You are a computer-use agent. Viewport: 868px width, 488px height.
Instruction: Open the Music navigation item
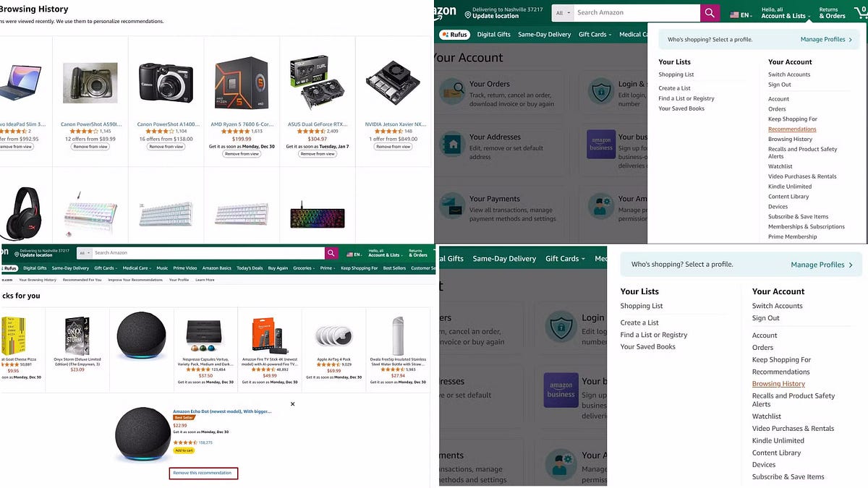coord(162,268)
